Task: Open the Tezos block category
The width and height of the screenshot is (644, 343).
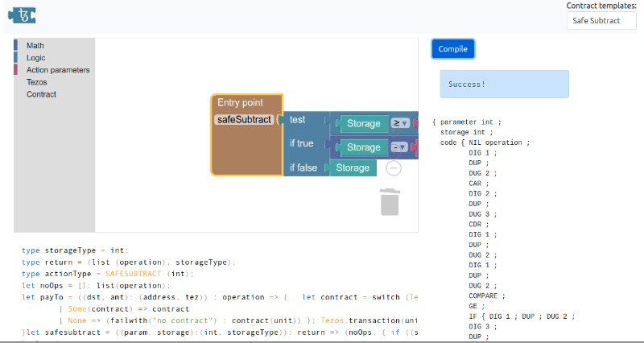Action: 37,82
